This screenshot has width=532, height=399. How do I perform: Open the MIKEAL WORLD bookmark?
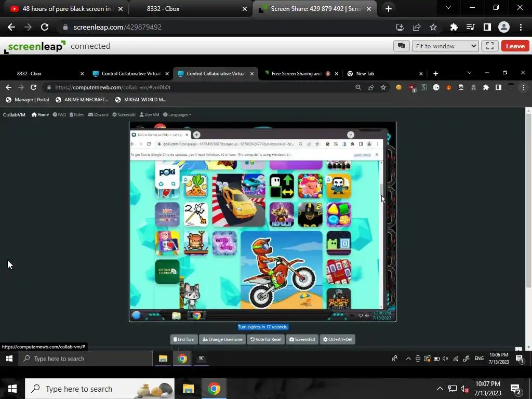tap(140, 100)
